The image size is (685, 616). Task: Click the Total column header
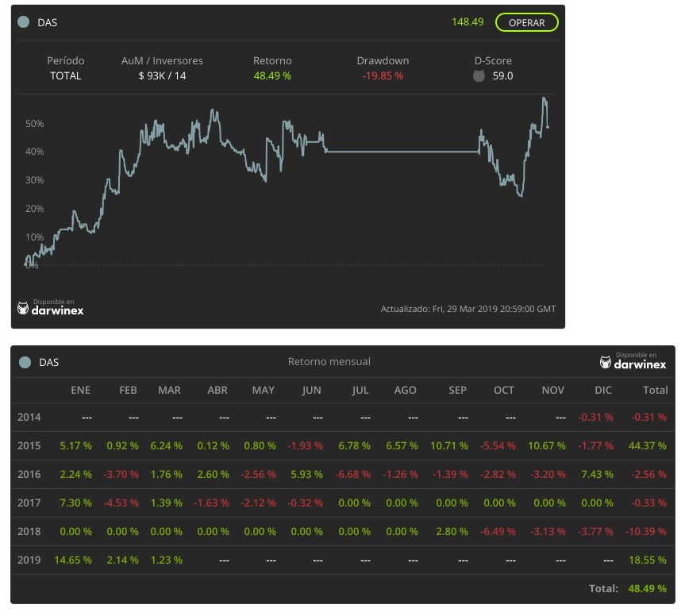[655, 390]
